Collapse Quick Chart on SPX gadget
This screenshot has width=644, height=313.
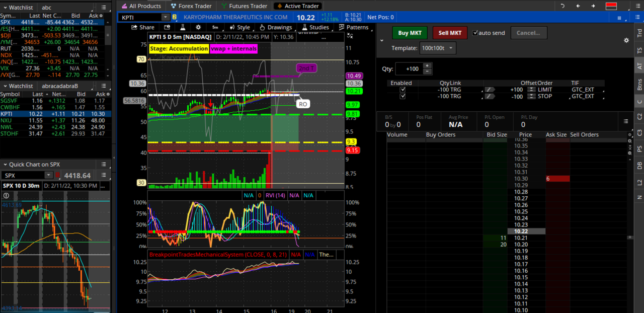coord(5,165)
